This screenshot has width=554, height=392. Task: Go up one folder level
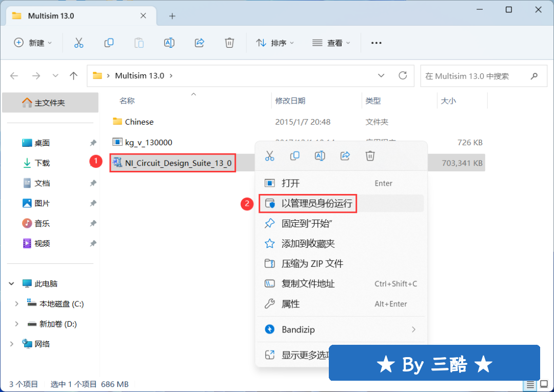click(x=73, y=75)
